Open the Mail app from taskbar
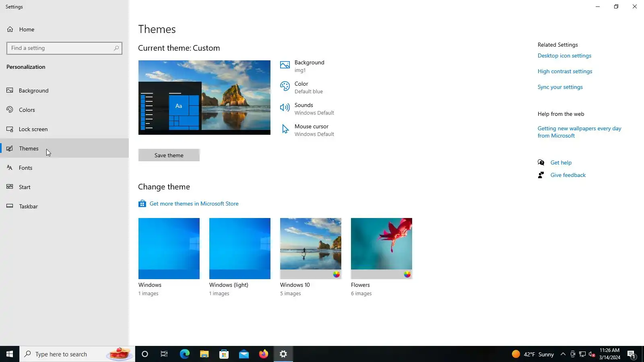Image resolution: width=644 pixels, height=362 pixels. [x=244, y=354]
